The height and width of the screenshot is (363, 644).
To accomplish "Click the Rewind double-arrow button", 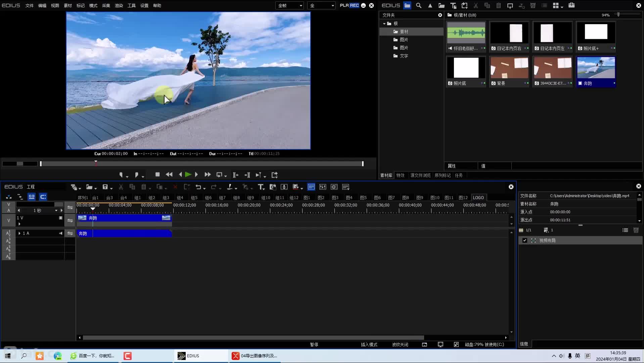I will click(169, 174).
